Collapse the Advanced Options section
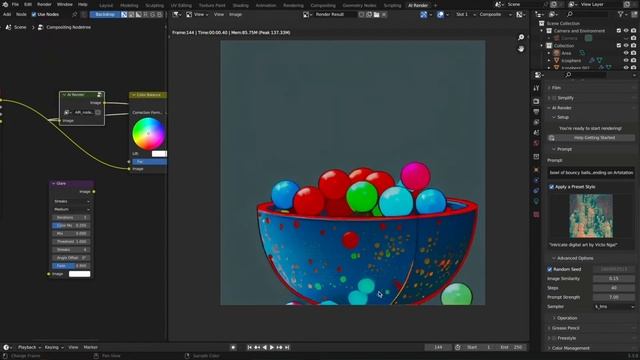 575,258
